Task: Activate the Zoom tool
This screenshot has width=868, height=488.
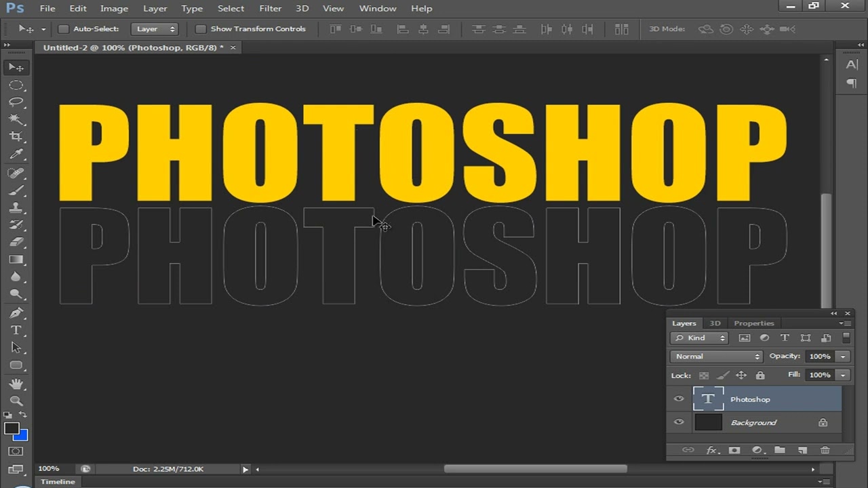Action: click(x=16, y=401)
